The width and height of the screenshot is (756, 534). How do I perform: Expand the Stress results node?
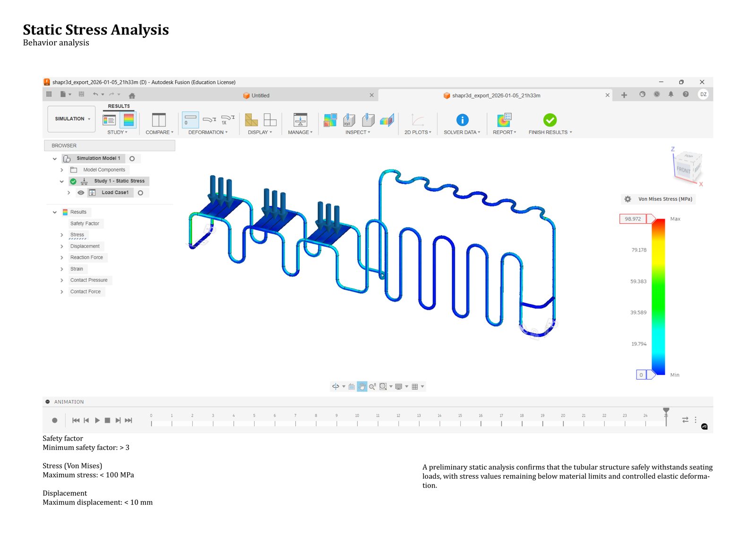pyautogui.click(x=61, y=235)
